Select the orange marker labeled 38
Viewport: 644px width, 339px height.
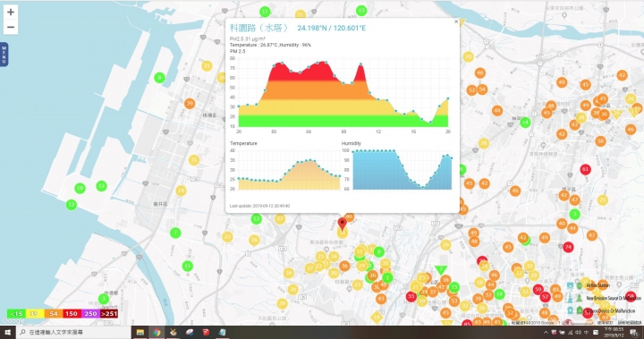tap(445, 280)
